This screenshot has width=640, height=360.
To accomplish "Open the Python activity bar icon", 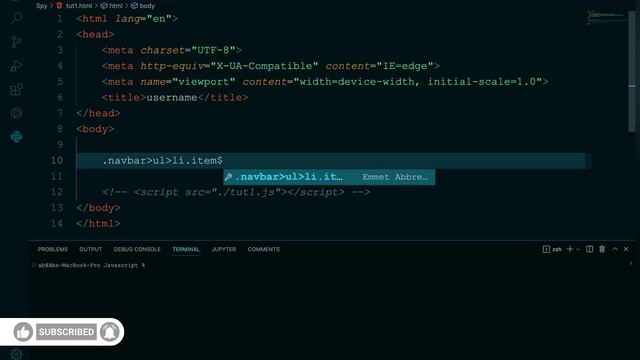I will coord(16,137).
